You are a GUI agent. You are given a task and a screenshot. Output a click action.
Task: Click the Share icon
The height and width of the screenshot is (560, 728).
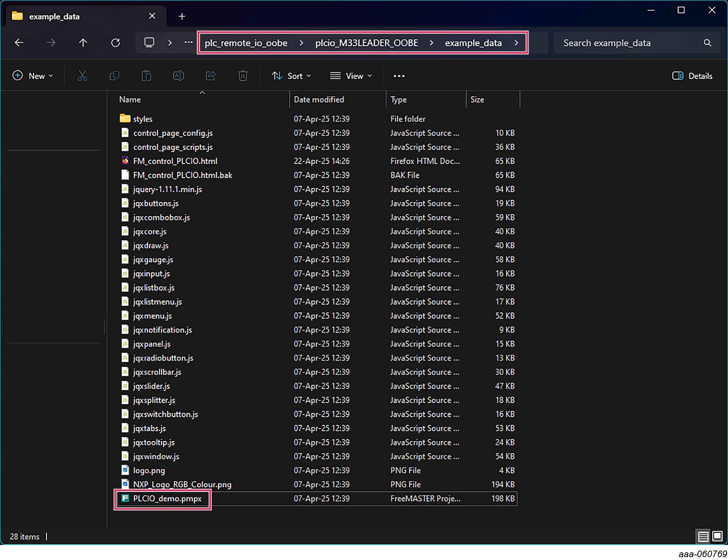(x=211, y=76)
